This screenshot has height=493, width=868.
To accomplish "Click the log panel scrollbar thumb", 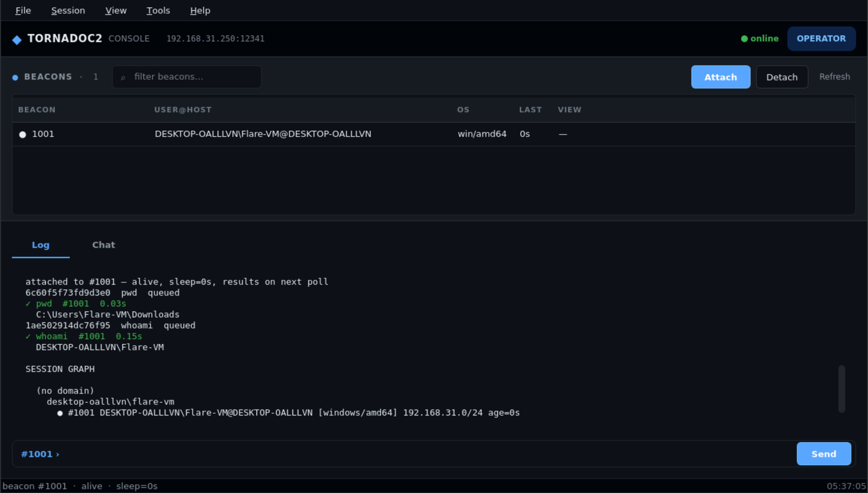I will click(x=841, y=389).
